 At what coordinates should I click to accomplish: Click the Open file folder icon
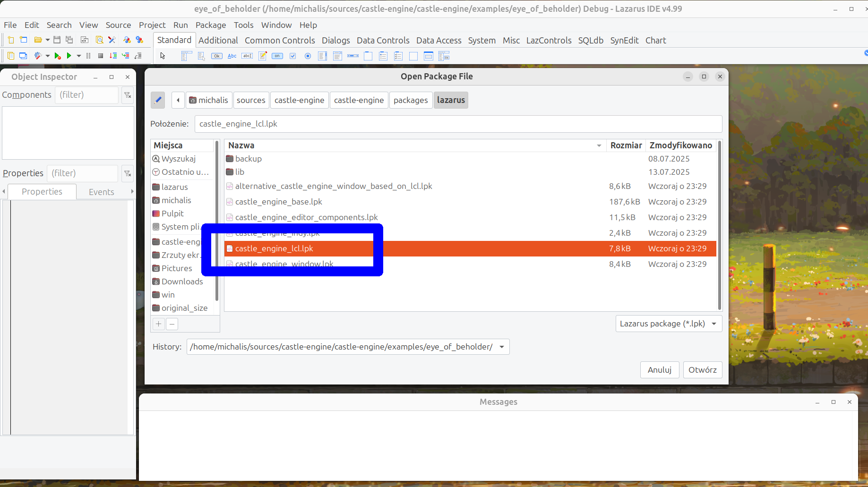pos(38,40)
